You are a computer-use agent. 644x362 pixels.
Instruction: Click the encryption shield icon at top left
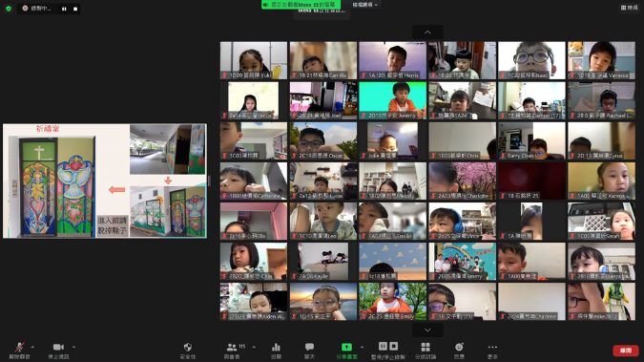pyautogui.click(x=9, y=9)
